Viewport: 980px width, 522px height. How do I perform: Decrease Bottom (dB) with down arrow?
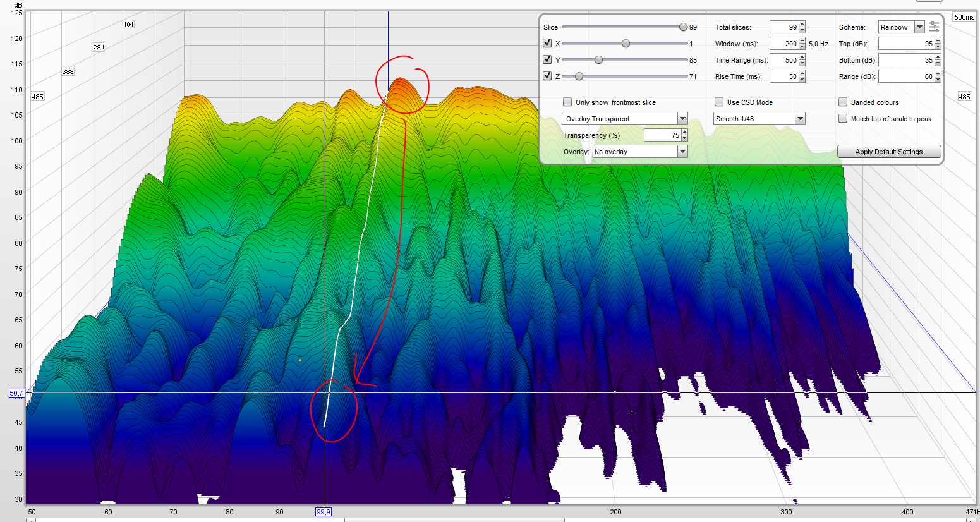[938, 63]
